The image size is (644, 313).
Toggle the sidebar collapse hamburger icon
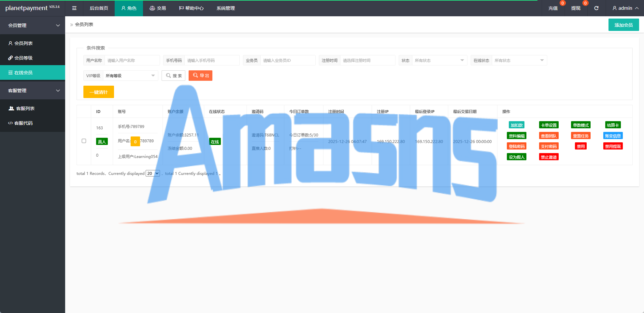pyautogui.click(x=74, y=8)
